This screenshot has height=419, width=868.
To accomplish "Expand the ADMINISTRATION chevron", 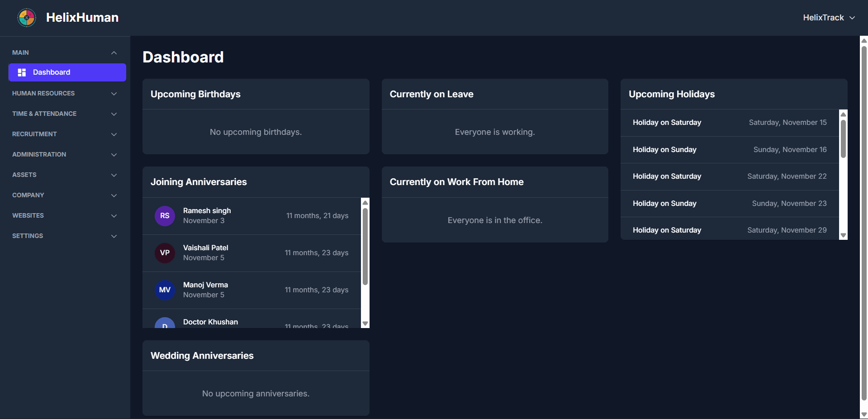I will (114, 155).
